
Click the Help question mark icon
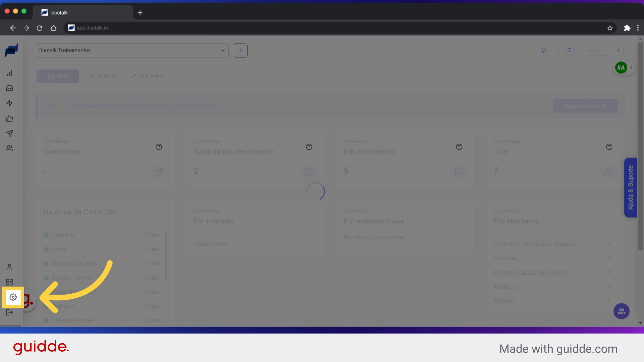pyautogui.click(x=619, y=50)
